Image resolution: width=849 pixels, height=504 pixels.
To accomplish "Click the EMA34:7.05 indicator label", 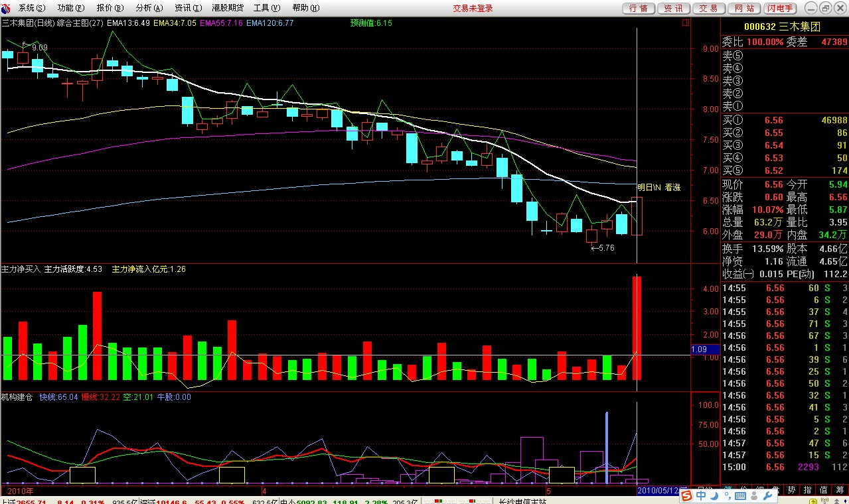I will [174, 23].
